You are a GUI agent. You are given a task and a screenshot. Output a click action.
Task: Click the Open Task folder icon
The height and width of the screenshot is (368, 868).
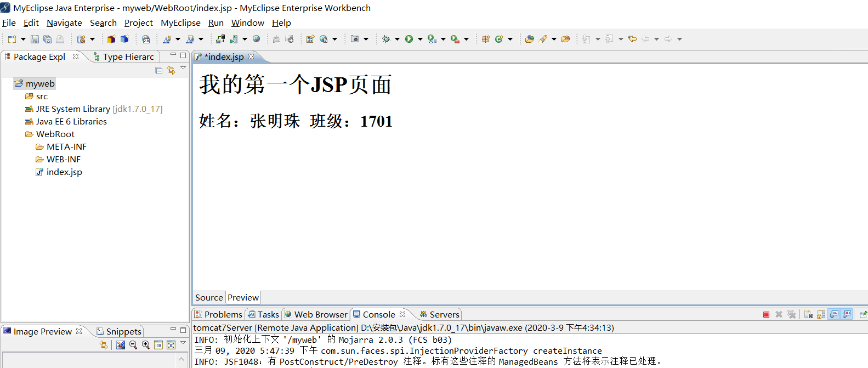(x=565, y=39)
